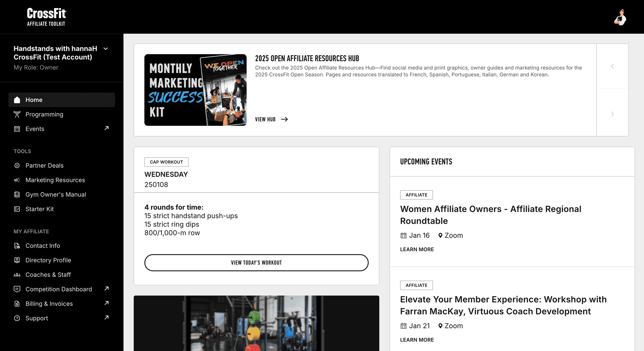Image resolution: width=644 pixels, height=351 pixels.
Task: Click the Handstands with hannaH CrossFit account name
Action: pyautogui.click(x=55, y=53)
